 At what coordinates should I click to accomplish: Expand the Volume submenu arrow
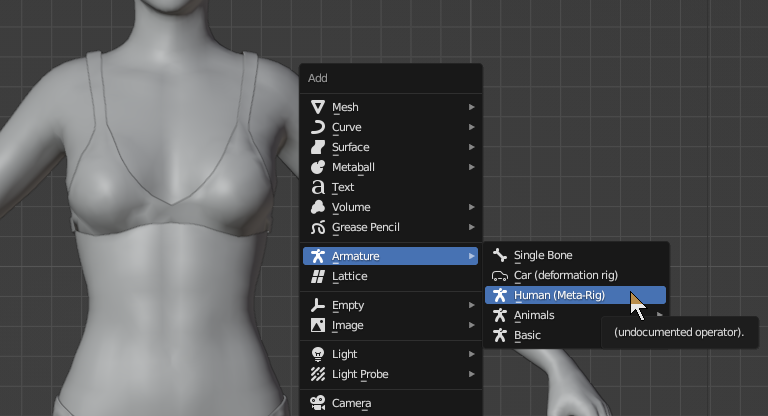click(x=471, y=207)
